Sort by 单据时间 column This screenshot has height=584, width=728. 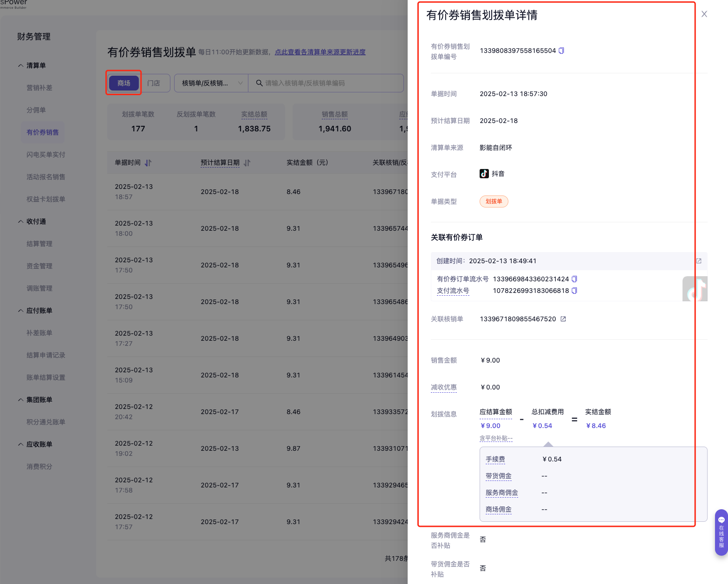148,163
